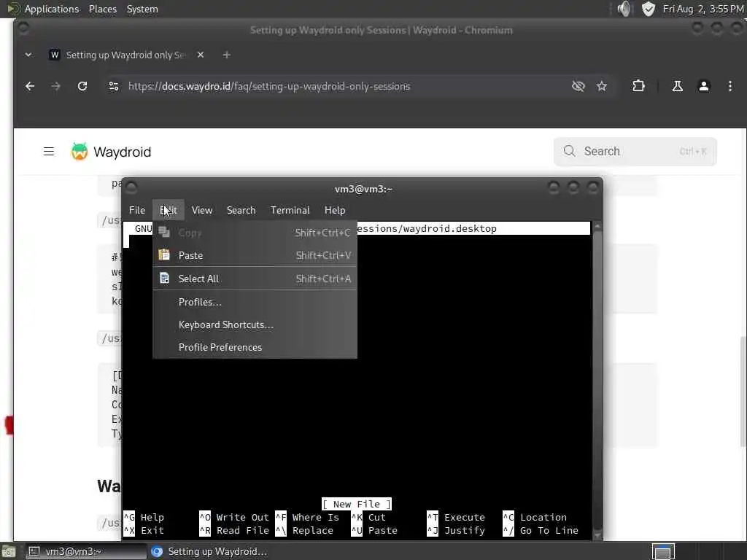This screenshot has height=560, width=747.
Task: Click the ^J Justify nano shortcut
Action: [456, 531]
